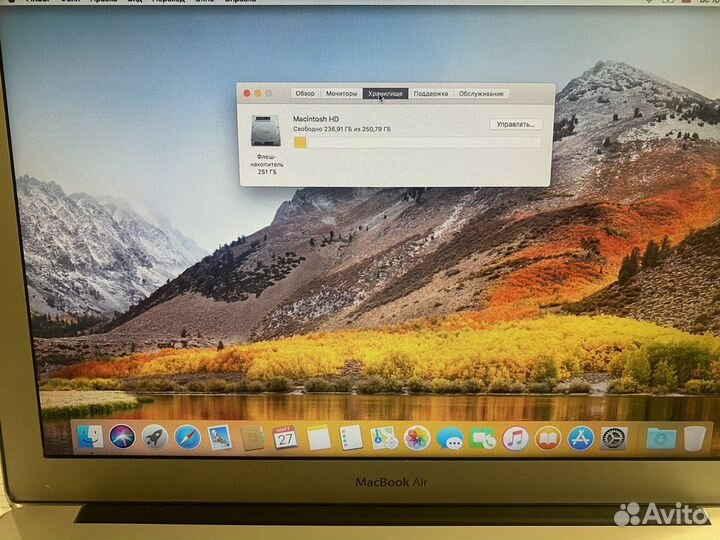The height and width of the screenshot is (540, 720).
Task: Open iTunes music note icon
Action: tap(515, 438)
